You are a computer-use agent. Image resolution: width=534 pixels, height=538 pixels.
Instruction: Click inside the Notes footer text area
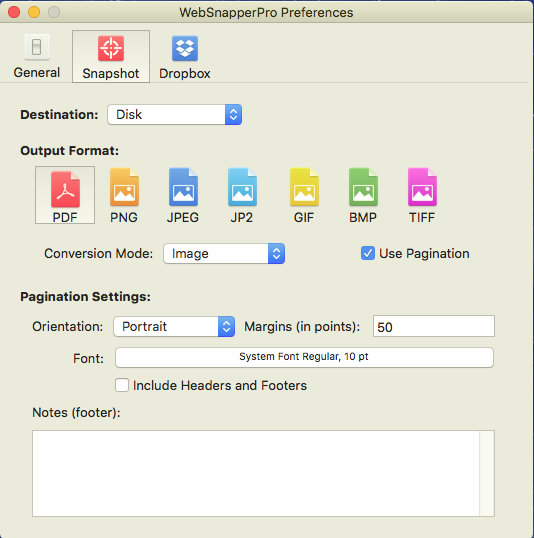click(256, 473)
